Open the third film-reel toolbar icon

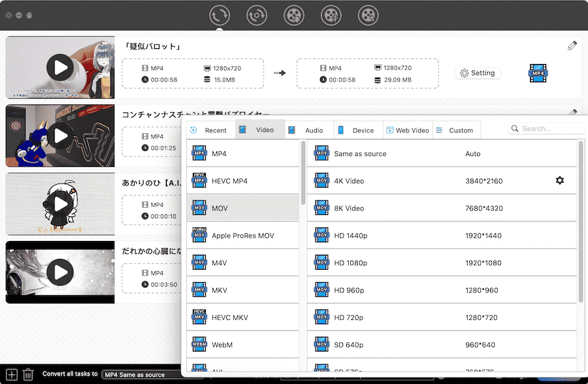click(x=294, y=16)
